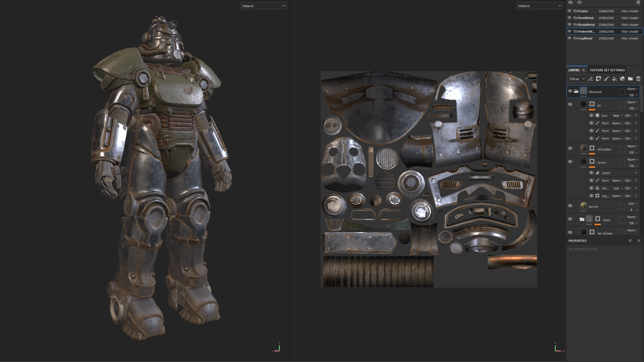Select the Levels effect icon row
Viewport: 644px width, 362px height.
597,173
